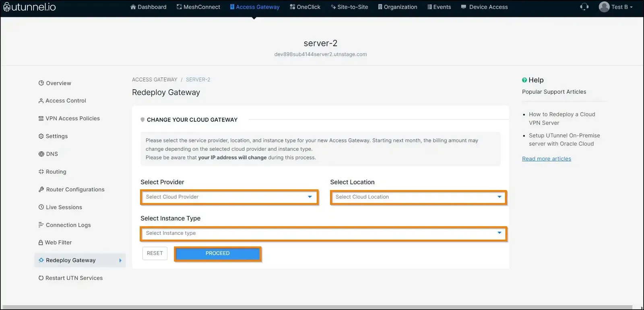Click the Restart UTN Services power icon

pos(41,278)
